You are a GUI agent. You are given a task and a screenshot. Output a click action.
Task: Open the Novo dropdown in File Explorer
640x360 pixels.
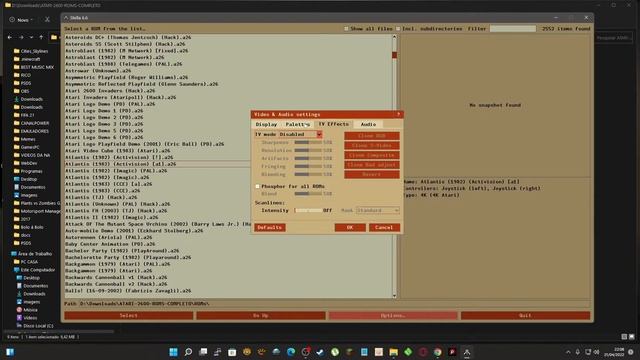tap(22, 20)
